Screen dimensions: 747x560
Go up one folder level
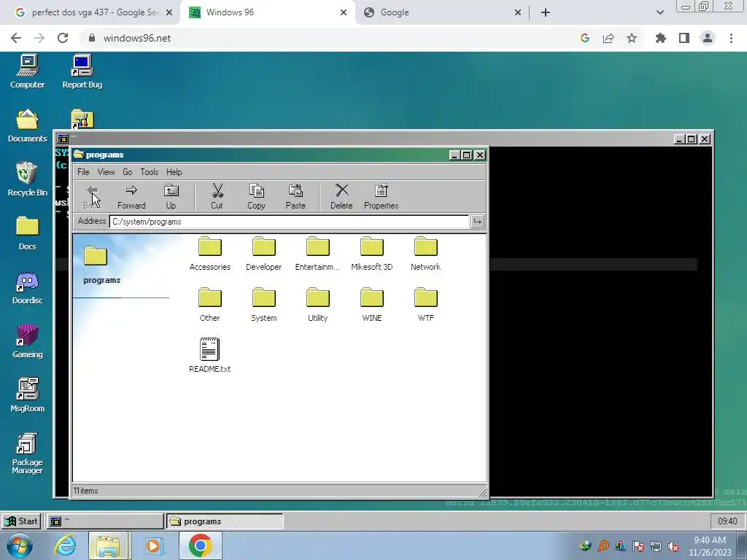pos(171,197)
